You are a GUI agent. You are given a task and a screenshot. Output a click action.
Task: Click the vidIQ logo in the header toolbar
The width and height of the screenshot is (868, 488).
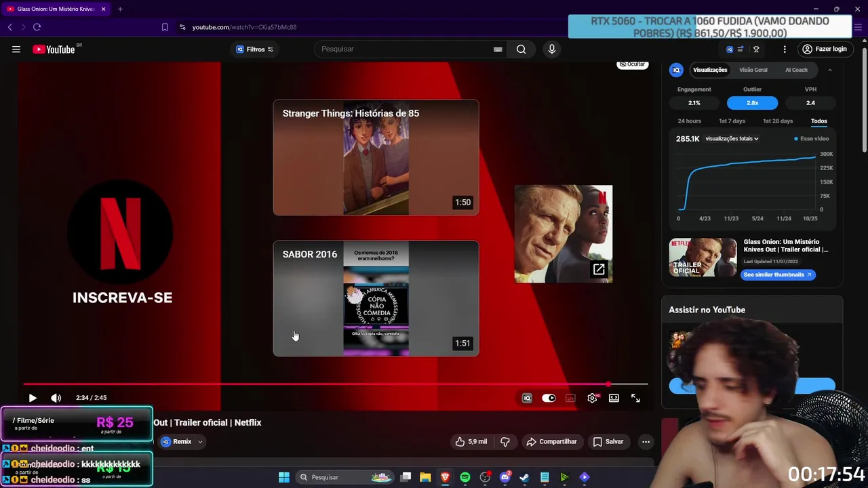click(x=730, y=49)
